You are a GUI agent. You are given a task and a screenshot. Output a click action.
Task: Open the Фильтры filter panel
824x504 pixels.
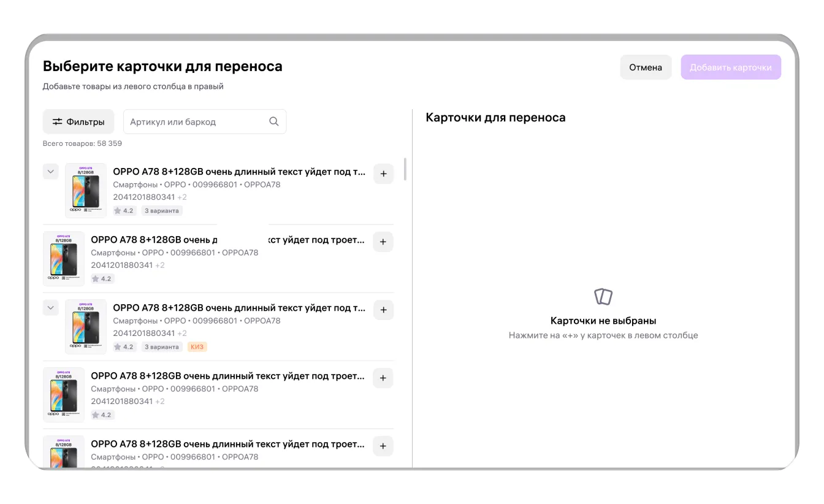pyautogui.click(x=78, y=121)
